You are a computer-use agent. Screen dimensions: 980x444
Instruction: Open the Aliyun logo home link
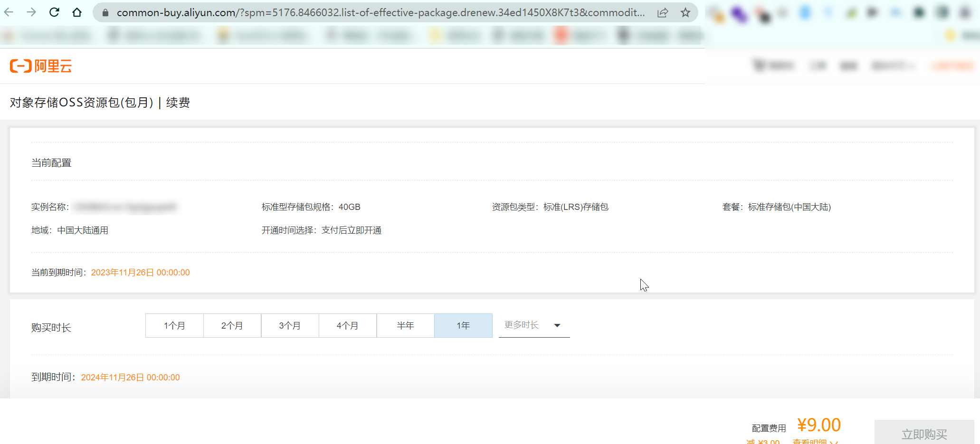(41, 66)
